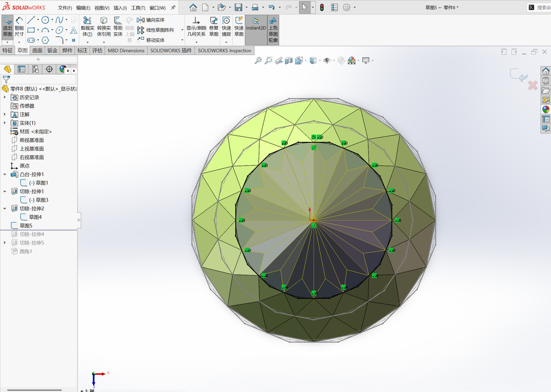Select 上视基准面 in feature tree

(32, 148)
